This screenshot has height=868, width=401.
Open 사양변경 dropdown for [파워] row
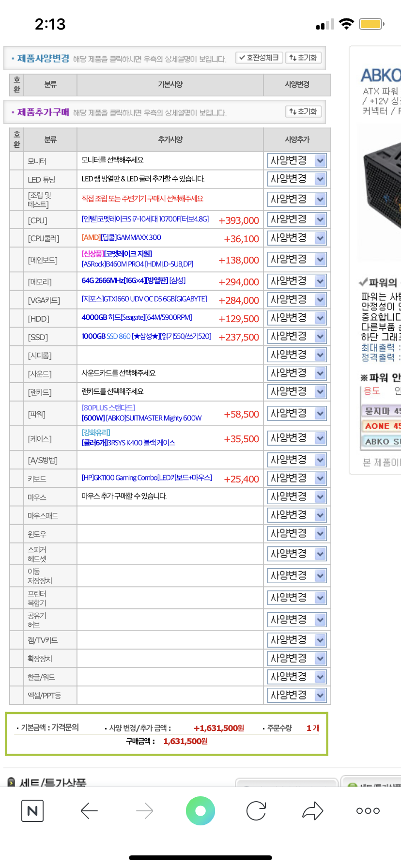click(297, 413)
